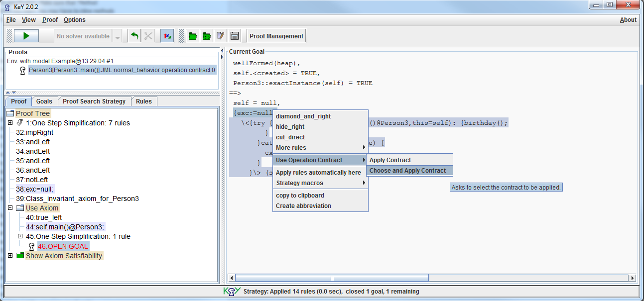This screenshot has height=301, width=644.
Task: Select the Proof tab
Action: pyautogui.click(x=18, y=101)
